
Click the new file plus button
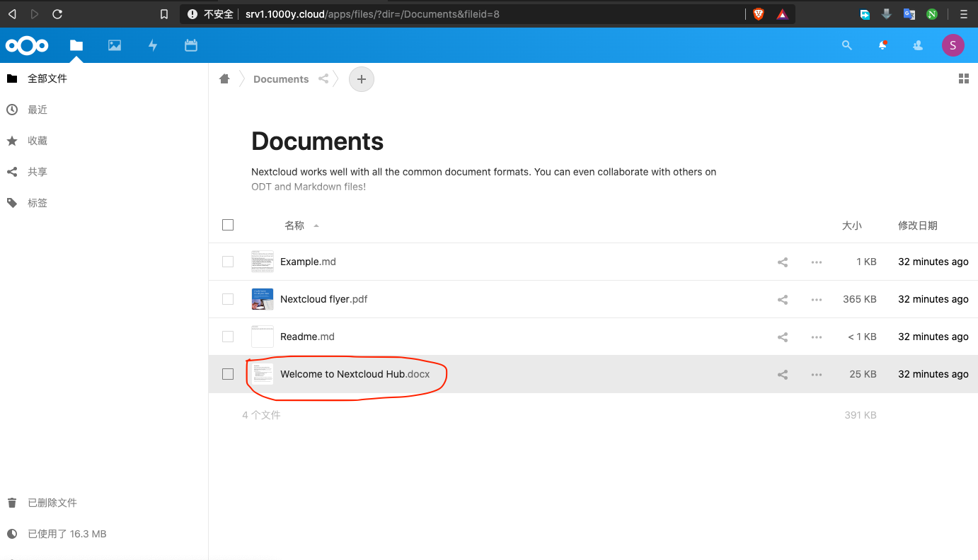pos(362,79)
